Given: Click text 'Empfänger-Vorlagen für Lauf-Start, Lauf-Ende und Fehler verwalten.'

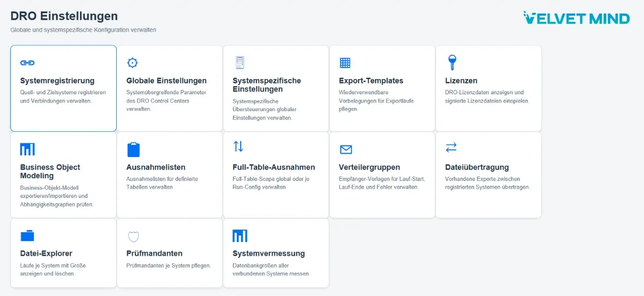Looking at the screenshot, I should tap(381, 183).
